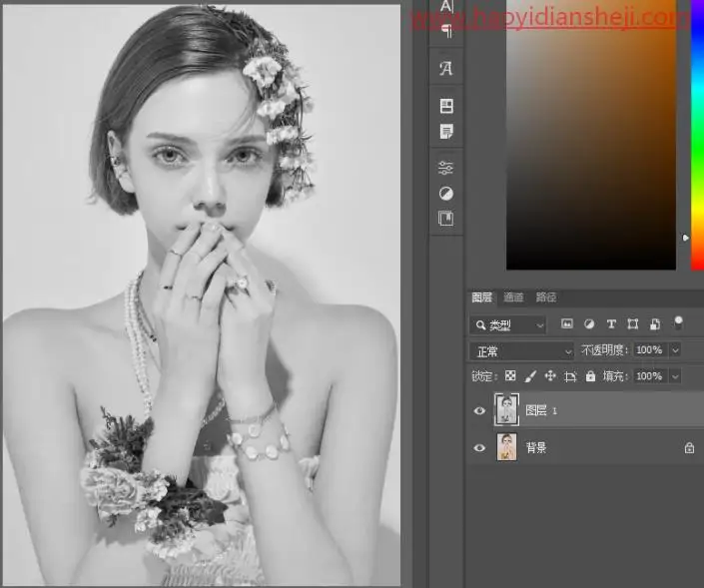704x588 pixels.
Task: Hide the 背景 layer
Action: [479, 448]
